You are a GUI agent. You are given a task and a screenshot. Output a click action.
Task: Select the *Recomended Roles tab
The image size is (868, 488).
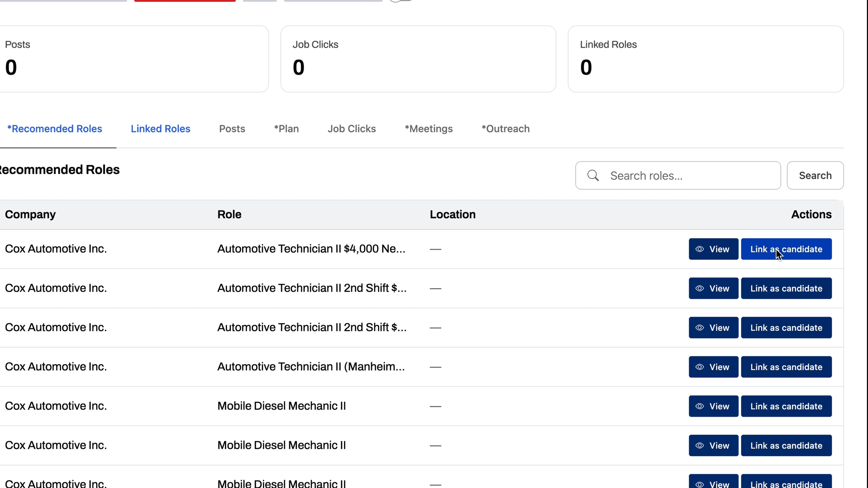[54, 129]
